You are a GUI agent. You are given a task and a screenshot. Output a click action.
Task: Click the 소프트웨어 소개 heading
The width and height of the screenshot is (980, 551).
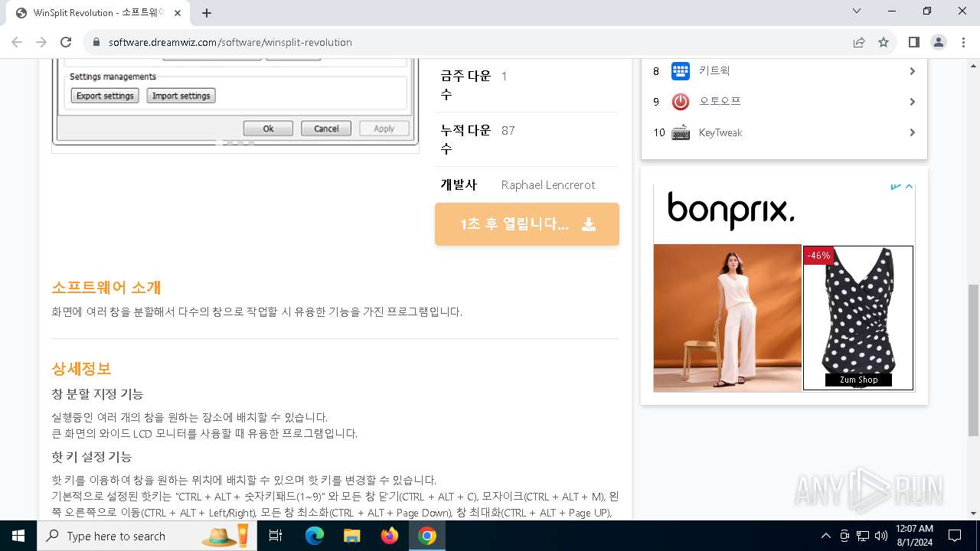[106, 288]
